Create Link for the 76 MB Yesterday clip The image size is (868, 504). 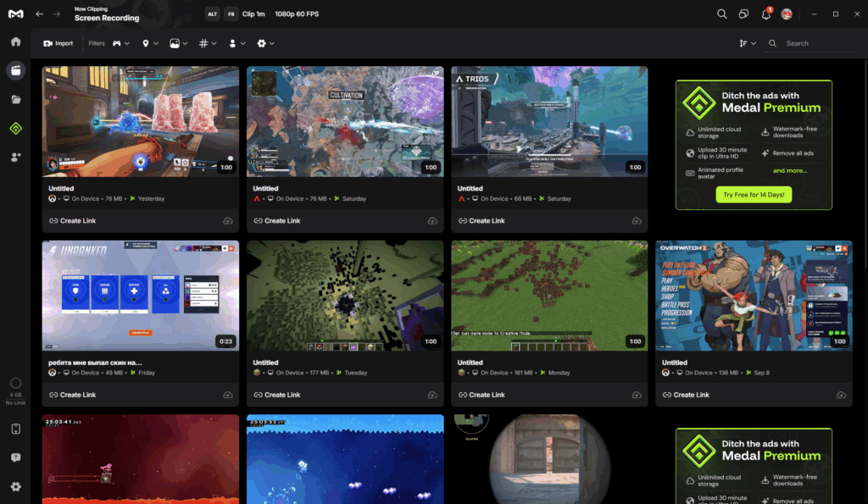point(73,221)
